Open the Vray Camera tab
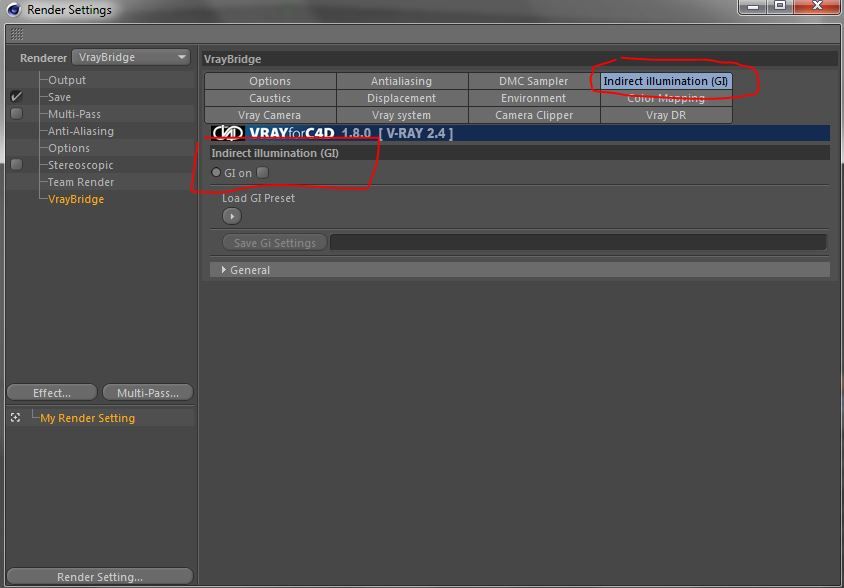Screen dimensions: 844x588 click(x=270, y=115)
